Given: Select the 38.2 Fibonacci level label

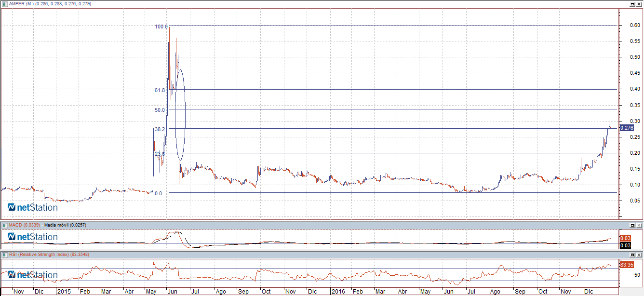Looking at the screenshot, I should (160, 129).
